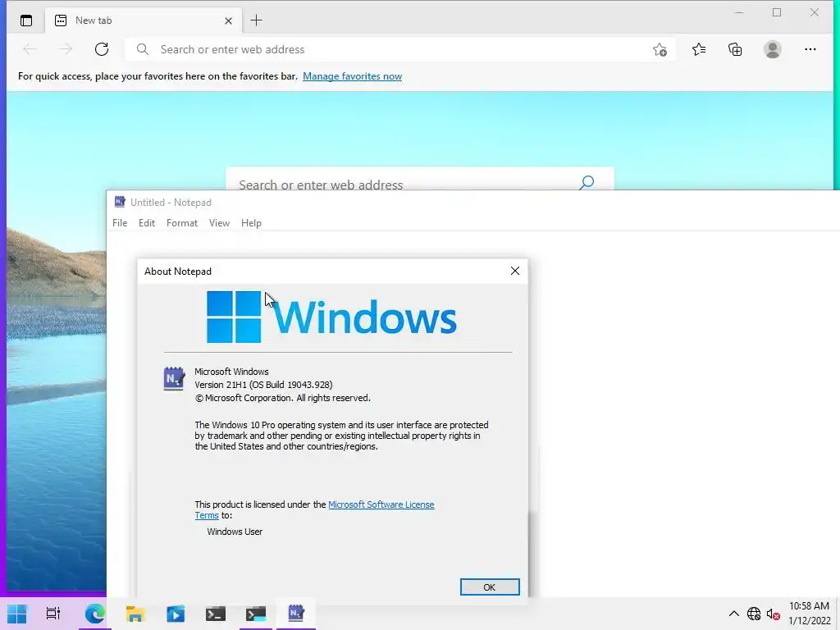Open the Edge tab actions menu icon
Image resolution: width=840 pixels, height=630 pixels.
pyautogui.click(x=25, y=21)
